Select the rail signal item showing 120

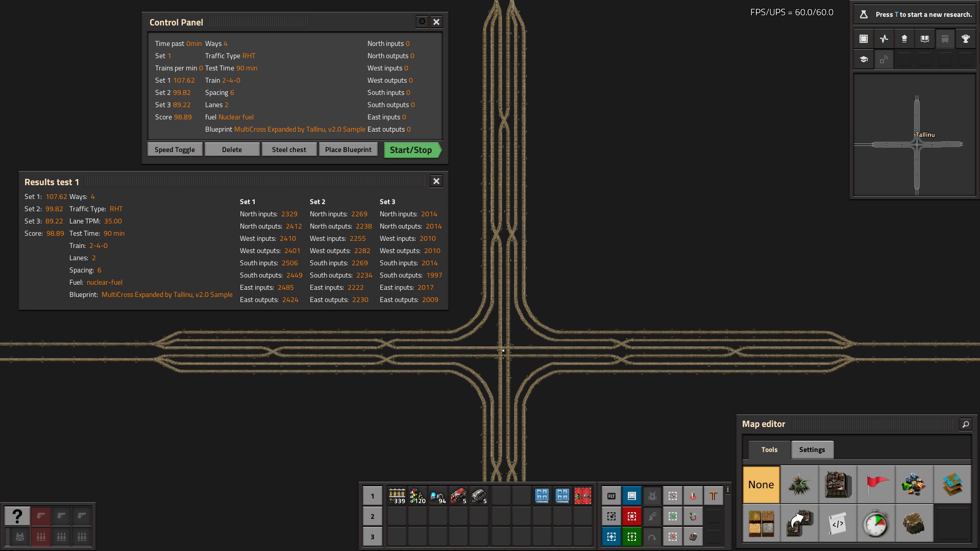point(418,496)
